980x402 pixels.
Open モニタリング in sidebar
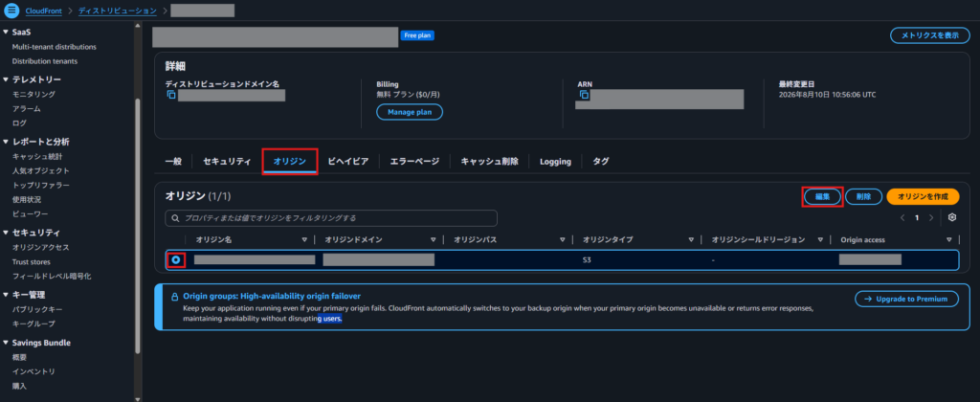(x=33, y=95)
